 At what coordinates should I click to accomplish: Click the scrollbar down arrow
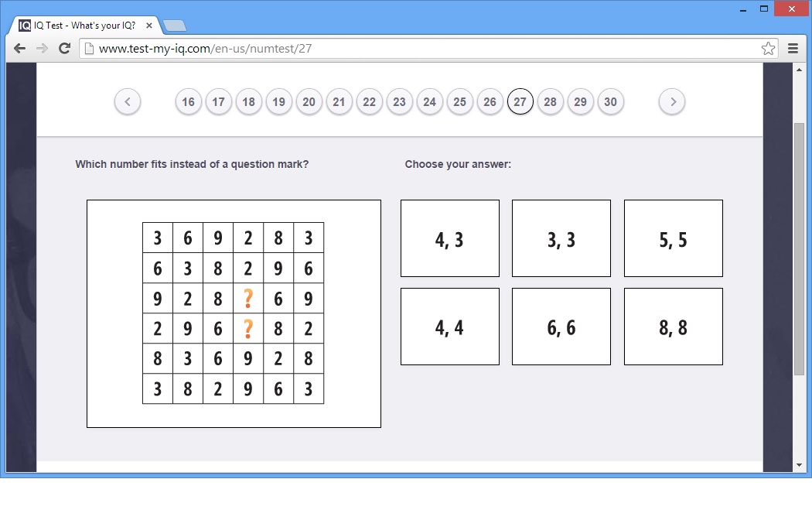point(799,465)
